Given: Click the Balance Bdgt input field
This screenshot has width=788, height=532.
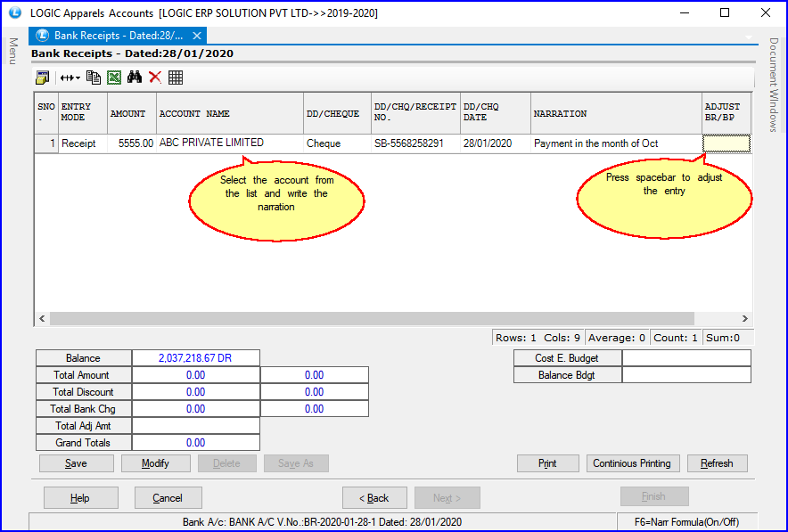Looking at the screenshot, I should point(686,375).
